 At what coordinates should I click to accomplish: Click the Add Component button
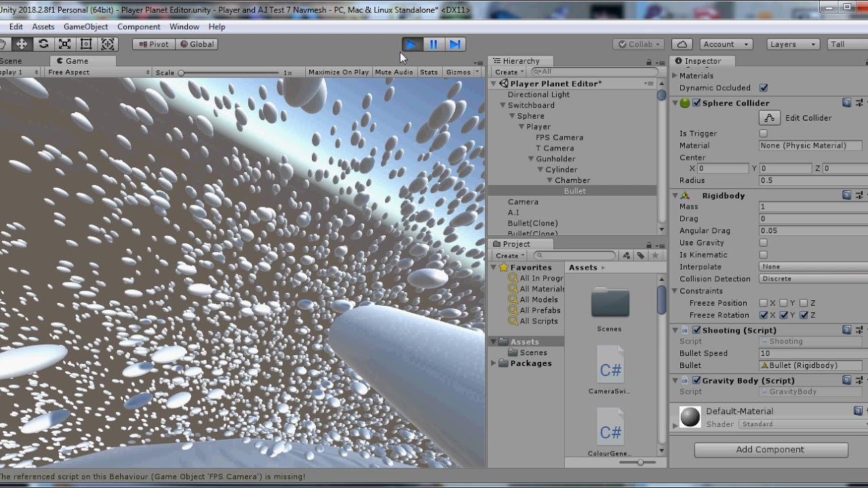pos(770,449)
